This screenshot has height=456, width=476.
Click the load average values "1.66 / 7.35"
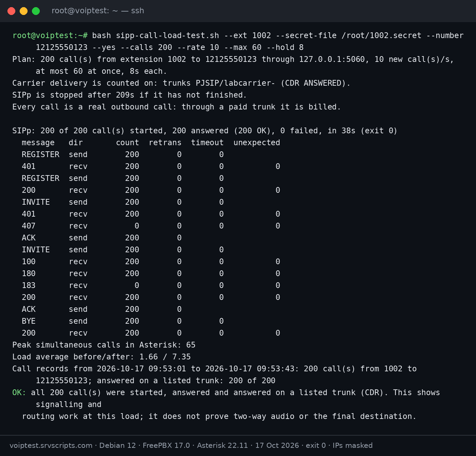(x=165, y=357)
